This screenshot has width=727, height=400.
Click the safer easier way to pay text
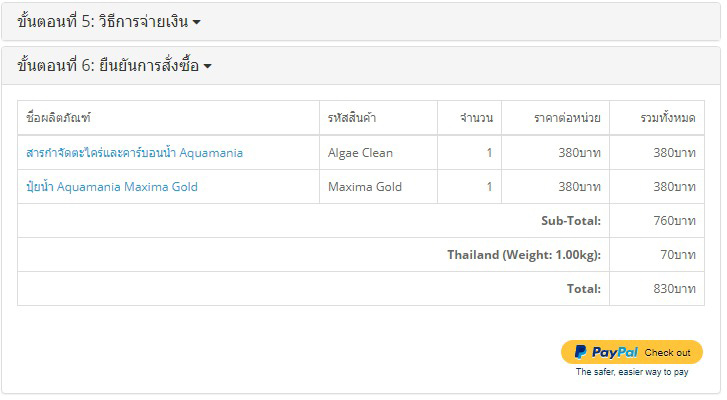click(x=632, y=372)
